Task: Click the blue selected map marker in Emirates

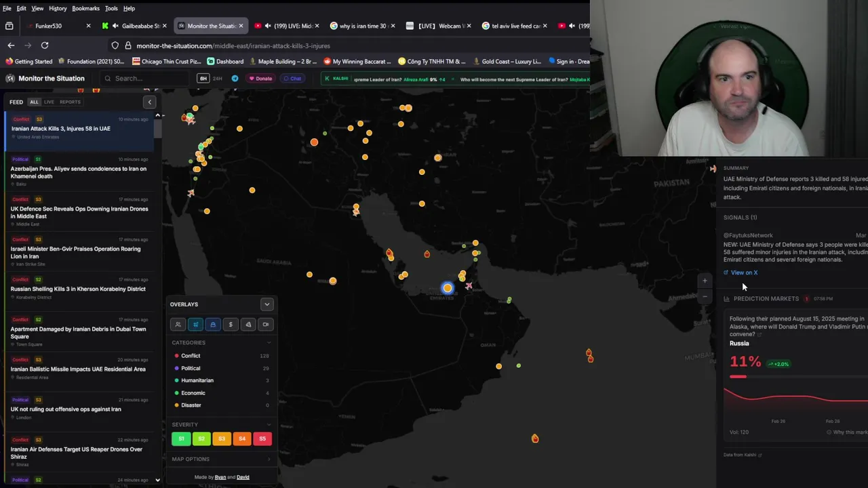Action: 447,288
